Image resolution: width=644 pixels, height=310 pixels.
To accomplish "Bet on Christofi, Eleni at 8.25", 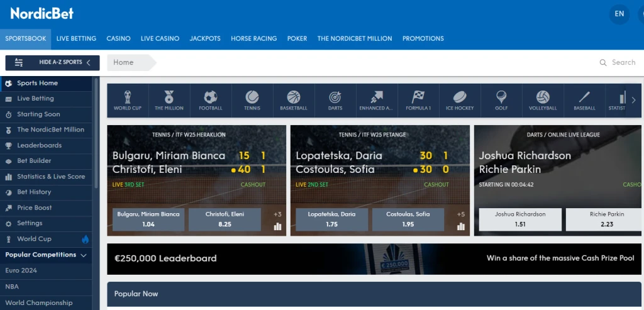I will click(x=225, y=219).
